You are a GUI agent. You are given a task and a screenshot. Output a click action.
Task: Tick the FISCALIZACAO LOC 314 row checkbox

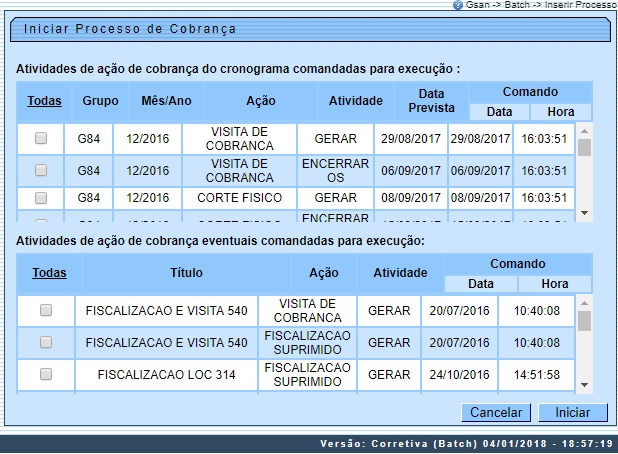[x=46, y=374]
